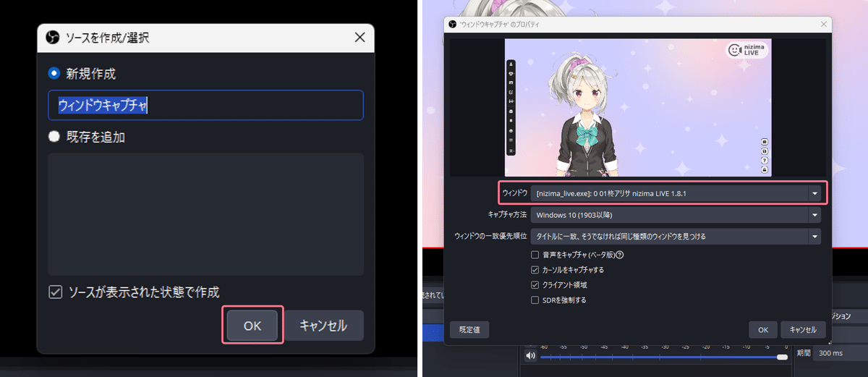
Task: Open the ウィンドウの一致優先順位 dropdown
Action: click(x=676, y=237)
